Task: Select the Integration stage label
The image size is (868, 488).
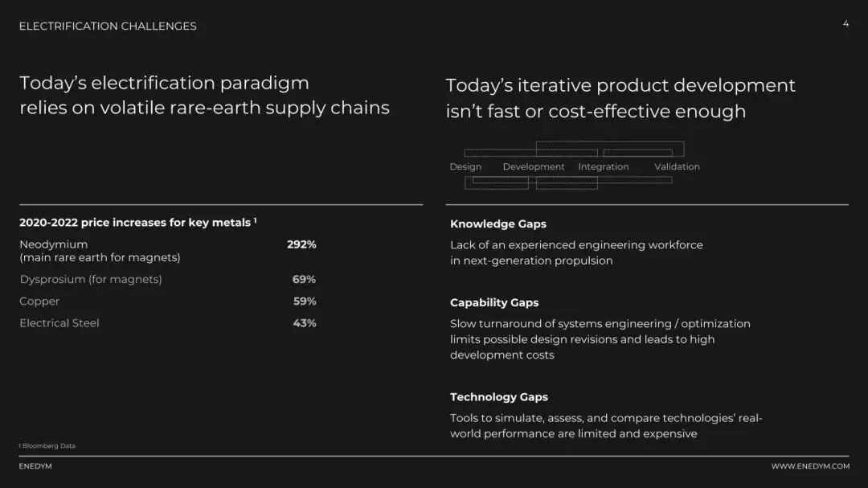Action: click(604, 167)
